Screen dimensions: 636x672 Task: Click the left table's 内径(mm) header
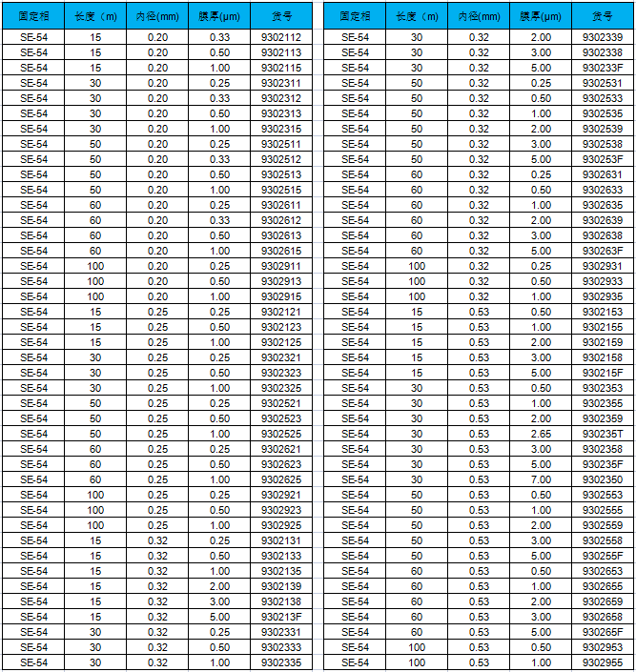point(157,16)
